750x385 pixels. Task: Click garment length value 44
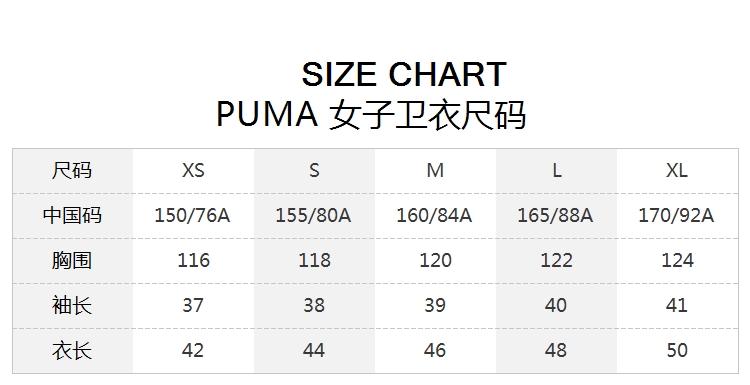pos(314,351)
